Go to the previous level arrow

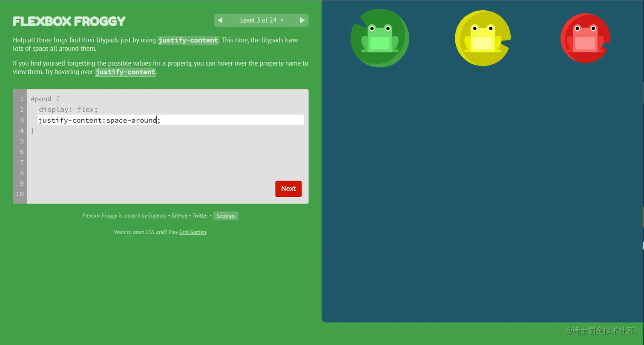point(220,20)
